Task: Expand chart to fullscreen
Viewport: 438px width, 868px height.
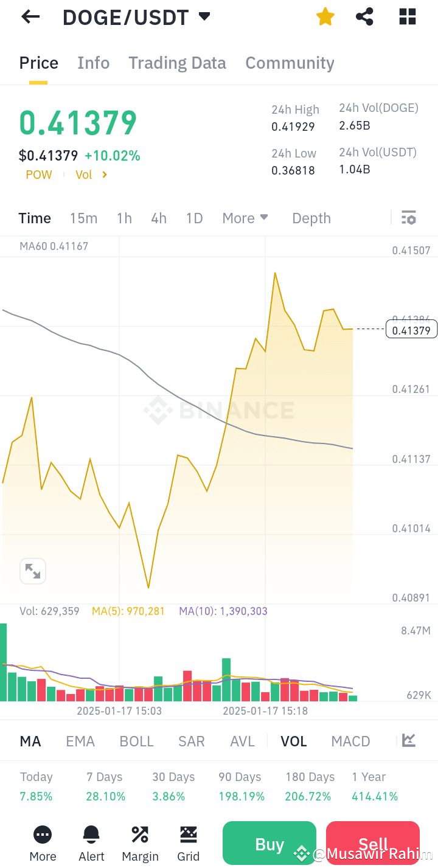Action: click(33, 571)
